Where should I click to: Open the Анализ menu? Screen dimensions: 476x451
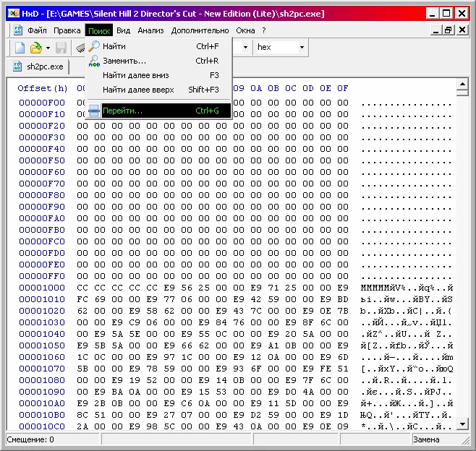point(150,30)
